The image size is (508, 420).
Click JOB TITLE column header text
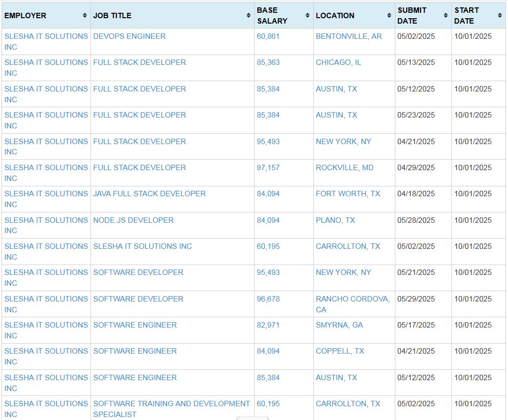pyautogui.click(x=112, y=16)
